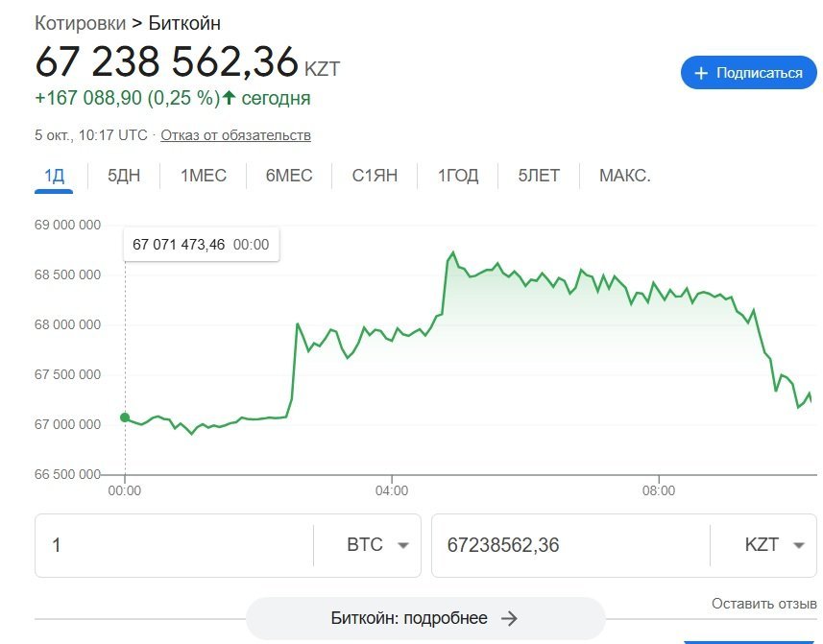This screenshot has height=644, width=823.
Task: Switch to the 1ГОД tab
Action: (x=458, y=176)
